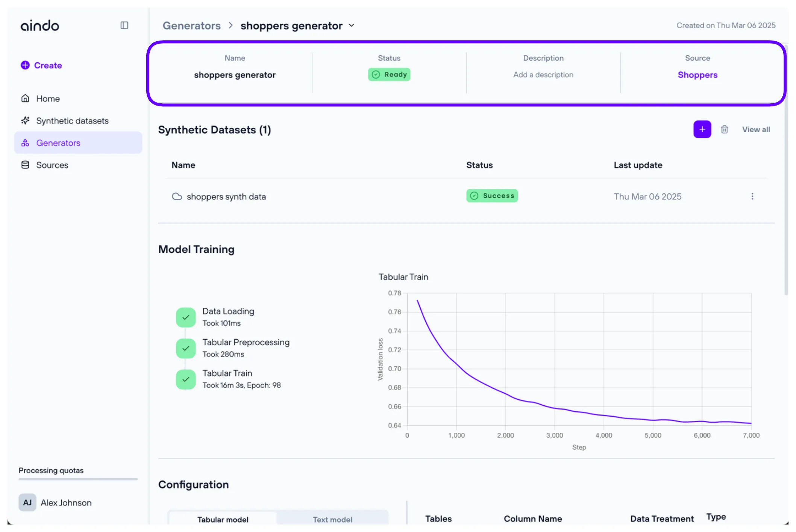
Task: Add a new synthetic dataset with plus button
Action: (702, 129)
